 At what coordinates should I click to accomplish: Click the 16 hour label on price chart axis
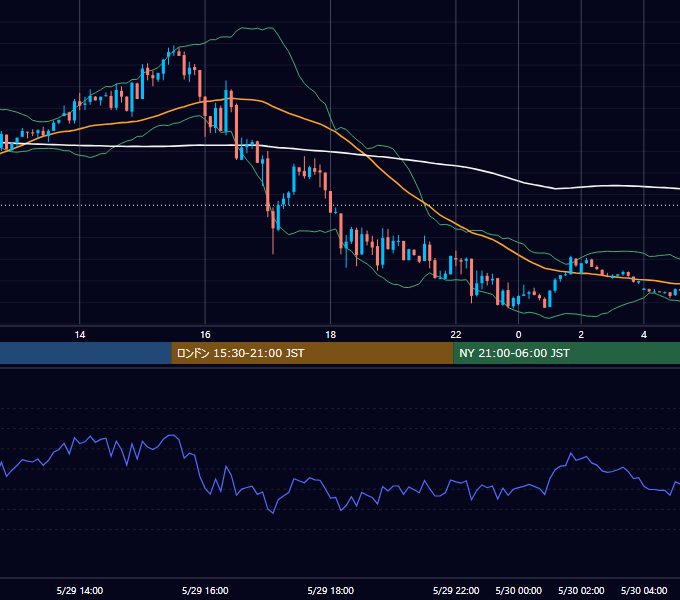tap(205, 335)
